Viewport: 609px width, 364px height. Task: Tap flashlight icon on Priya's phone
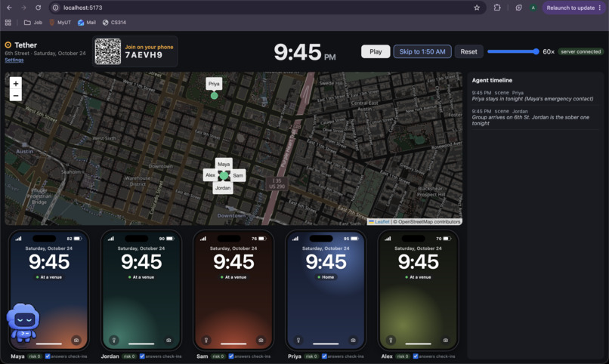[x=298, y=340]
